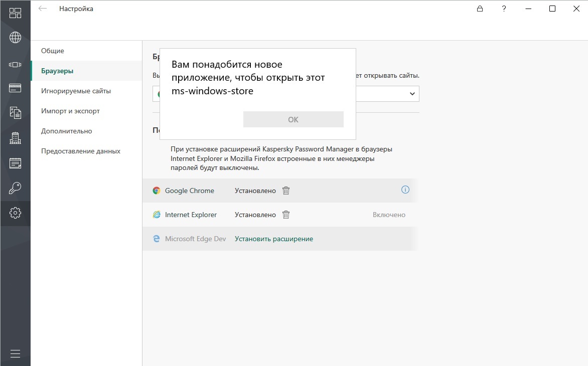Click the ms-windows-store dialog message text

click(x=248, y=78)
